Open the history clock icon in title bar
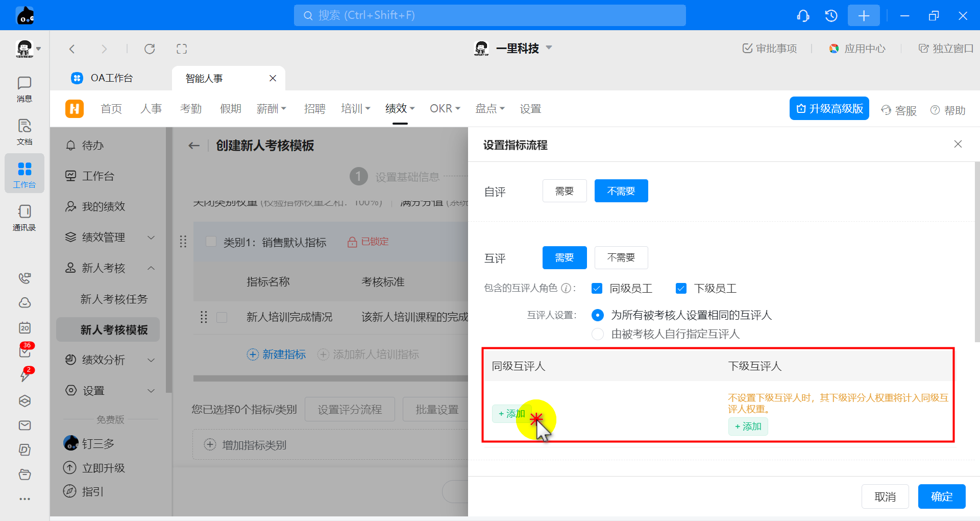Screen dimensions: 980x521 click(x=831, y=16)
